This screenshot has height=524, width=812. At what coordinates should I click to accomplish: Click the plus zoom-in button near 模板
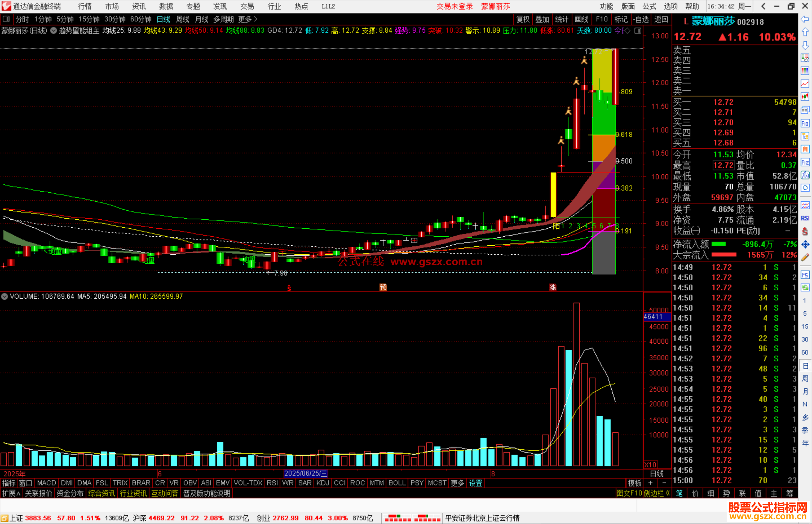coord(650,483)
